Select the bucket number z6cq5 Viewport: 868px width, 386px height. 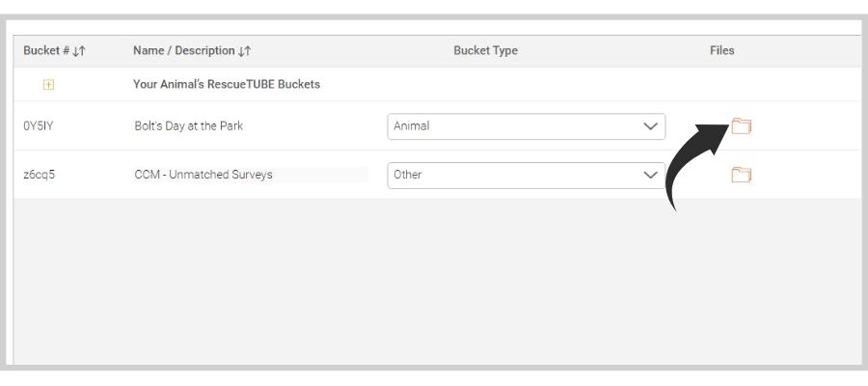pos(39,175)
